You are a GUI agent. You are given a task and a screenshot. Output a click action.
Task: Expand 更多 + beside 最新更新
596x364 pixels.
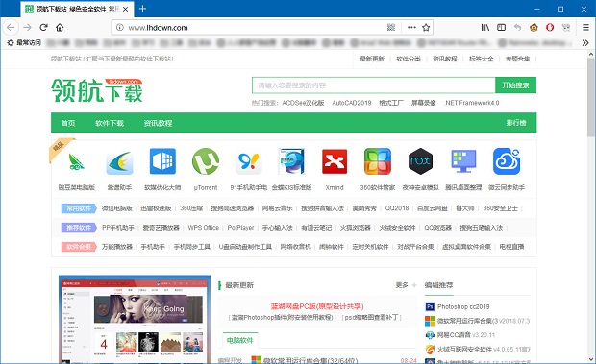406,285
